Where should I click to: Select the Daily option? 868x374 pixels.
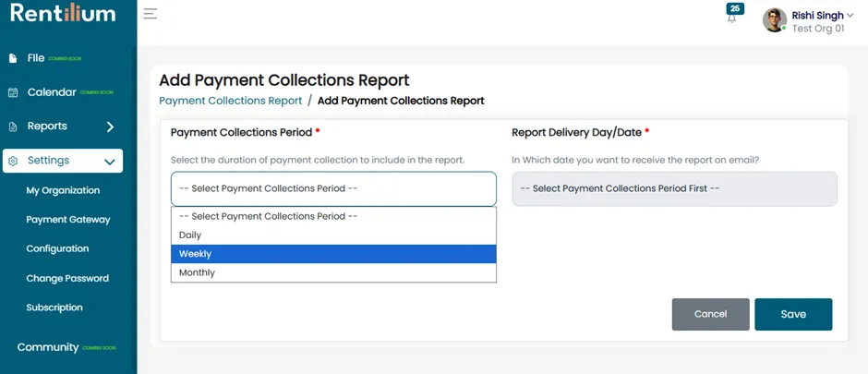(333, 235)
